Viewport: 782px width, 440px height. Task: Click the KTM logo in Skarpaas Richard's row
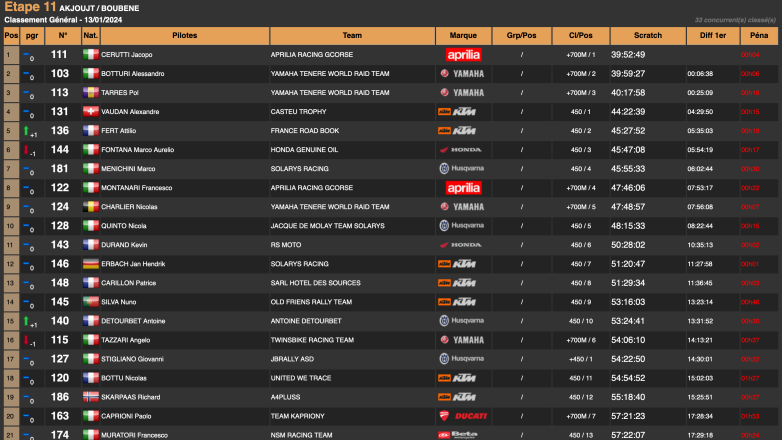click(x=457, y=397)
